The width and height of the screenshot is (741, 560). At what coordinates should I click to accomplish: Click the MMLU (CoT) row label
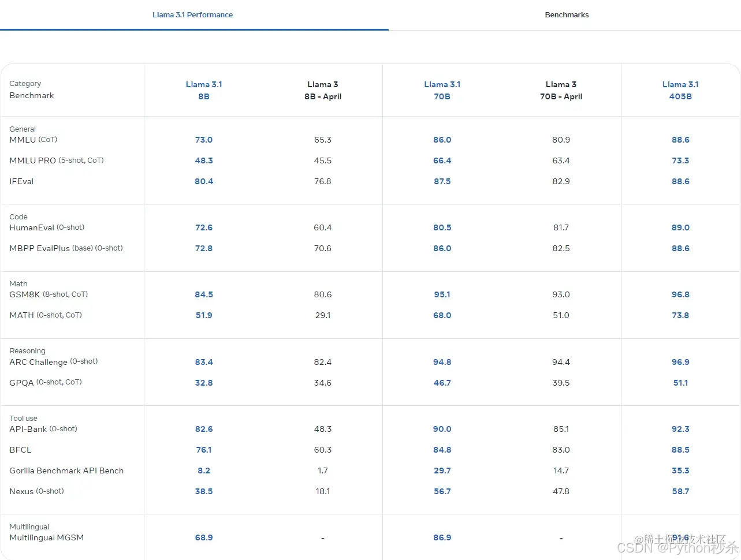click(x=33, y=140)
